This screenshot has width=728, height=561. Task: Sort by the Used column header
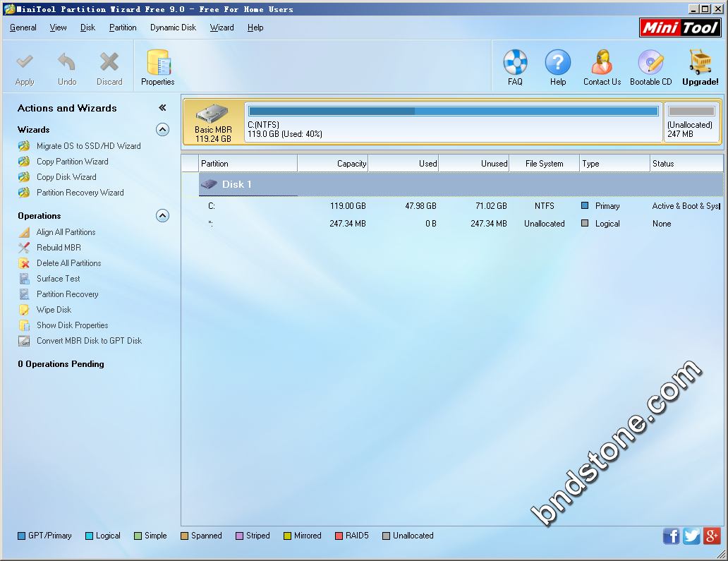pyautogui.click(x=404, y=164)
